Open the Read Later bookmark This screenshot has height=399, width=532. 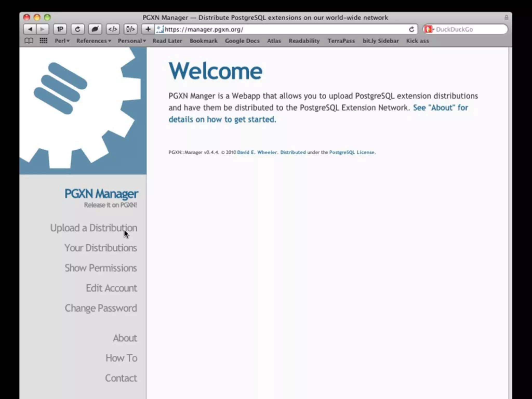tap(167, 41)
